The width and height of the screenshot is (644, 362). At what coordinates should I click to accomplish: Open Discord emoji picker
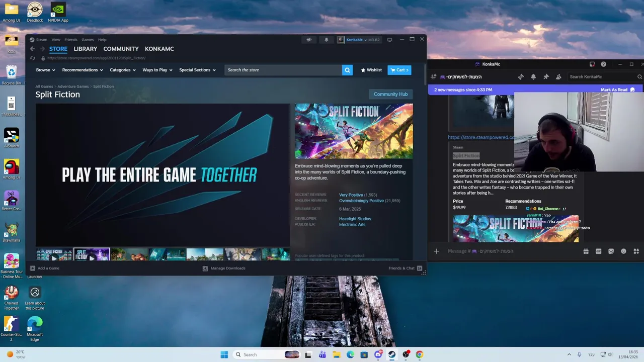coord(623,251)
